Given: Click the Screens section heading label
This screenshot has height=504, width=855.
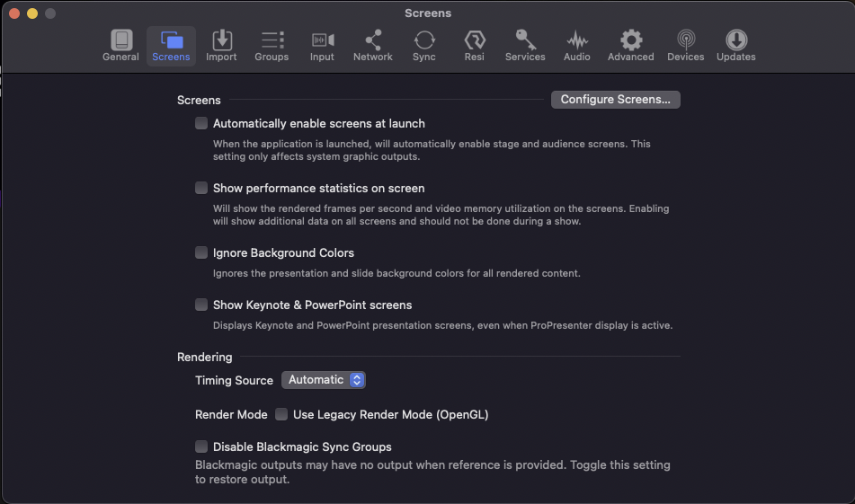Looking at the screenshot, I should [199, 101].
